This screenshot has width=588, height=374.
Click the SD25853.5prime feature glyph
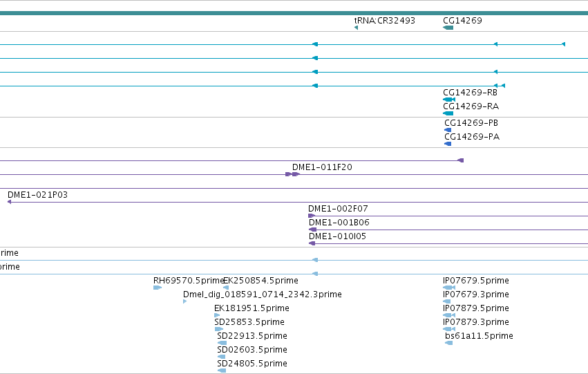pos(218,330)
